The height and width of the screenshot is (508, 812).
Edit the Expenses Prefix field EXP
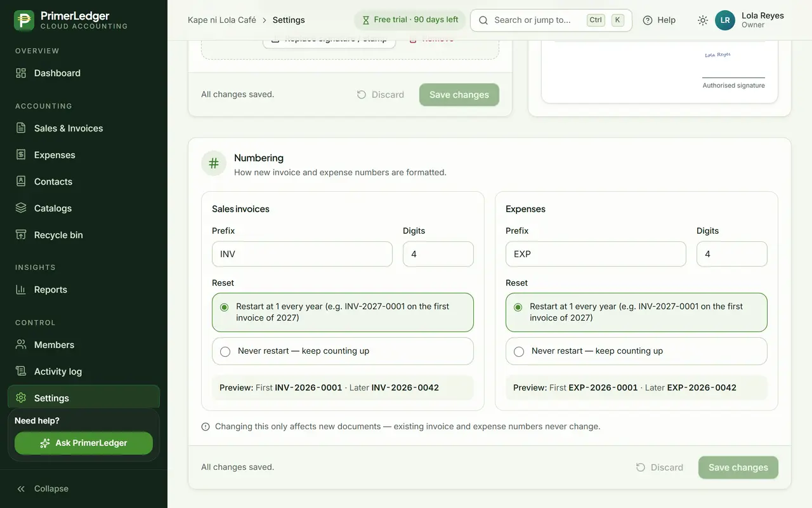pyautogui.click(x=596, y=254)
